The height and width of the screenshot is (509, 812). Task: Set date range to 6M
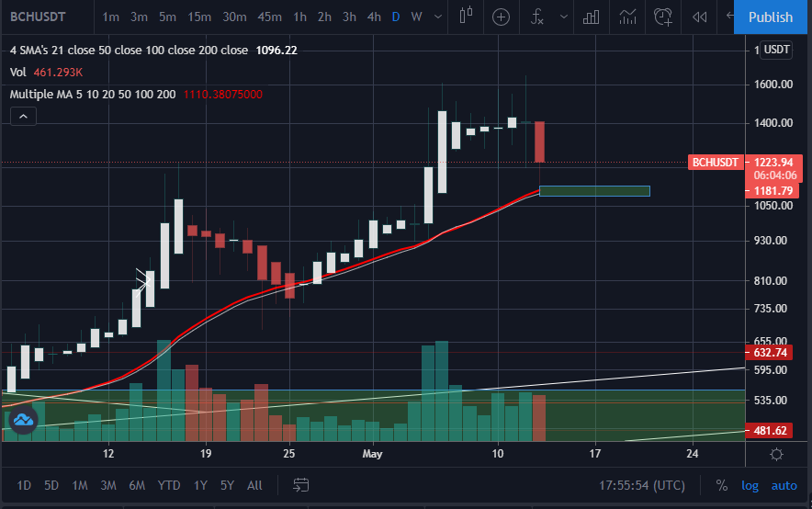137,485
